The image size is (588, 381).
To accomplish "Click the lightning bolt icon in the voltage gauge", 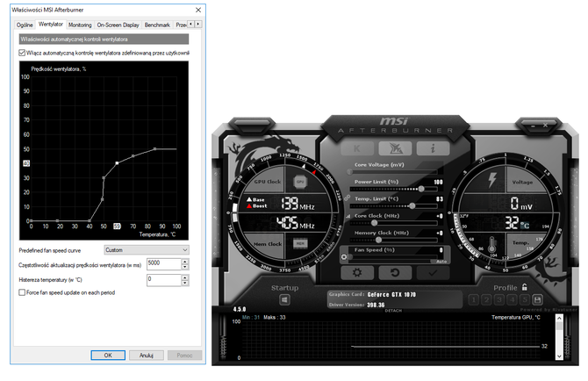I will coord(491,180).
